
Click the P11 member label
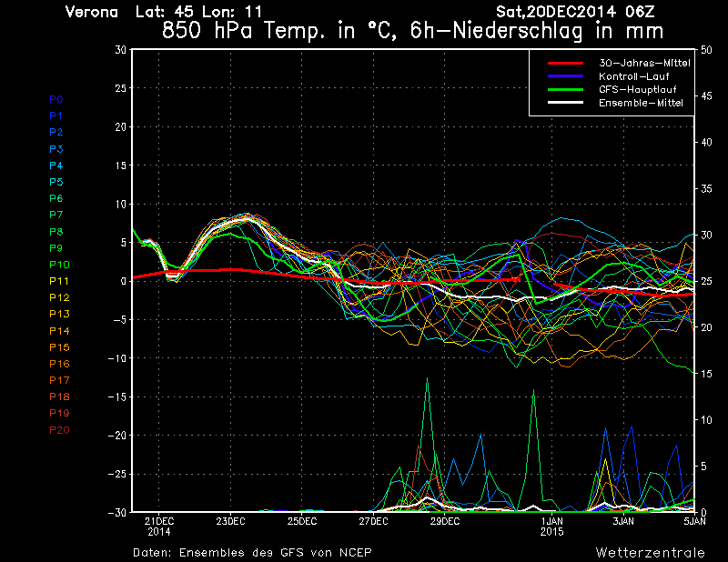[x=59, y=281]
